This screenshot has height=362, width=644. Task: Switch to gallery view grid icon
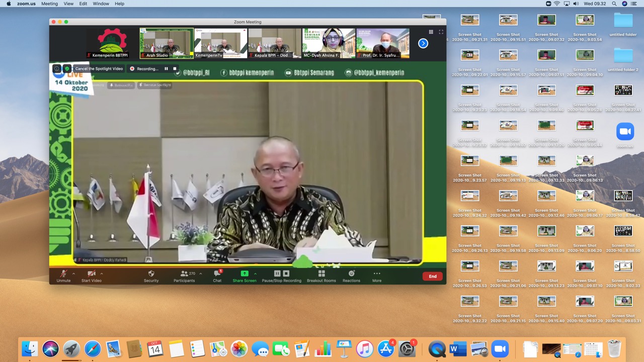coord(431,32)
